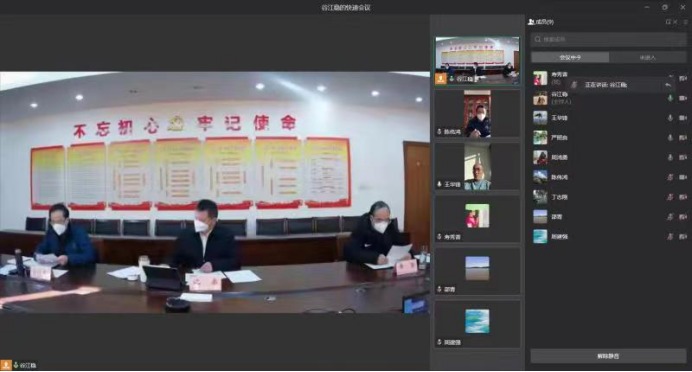Toggle the muted microphone beside 梁青 in members list
Image resolution: width=692 pixels, height=372 pixels.
670,217
